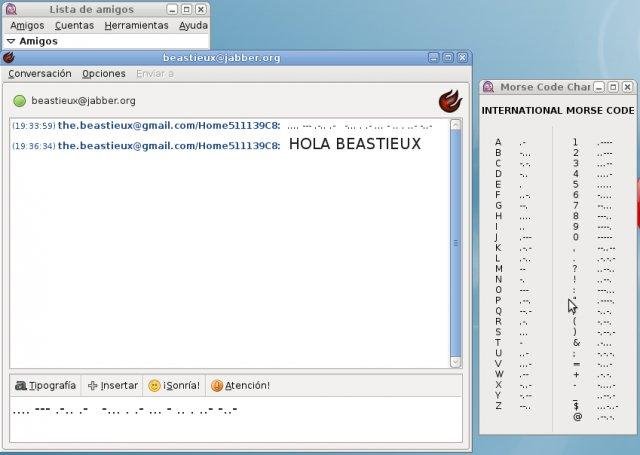Viewport: 640px width, 455px height.
Task: Click the flame buddy icon in conversation header
Action: tap(450, 101)
